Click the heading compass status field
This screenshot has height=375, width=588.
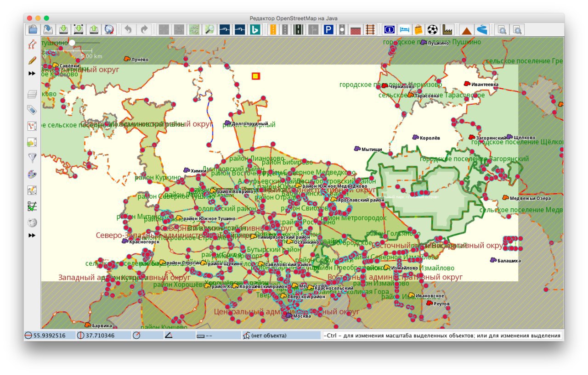click(x=147, y=336)
